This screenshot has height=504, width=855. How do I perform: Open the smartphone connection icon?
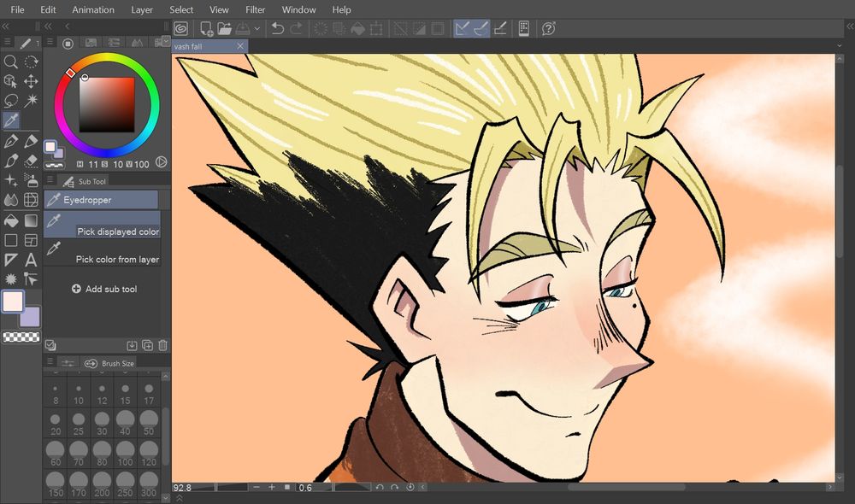[x=523, y=29]
